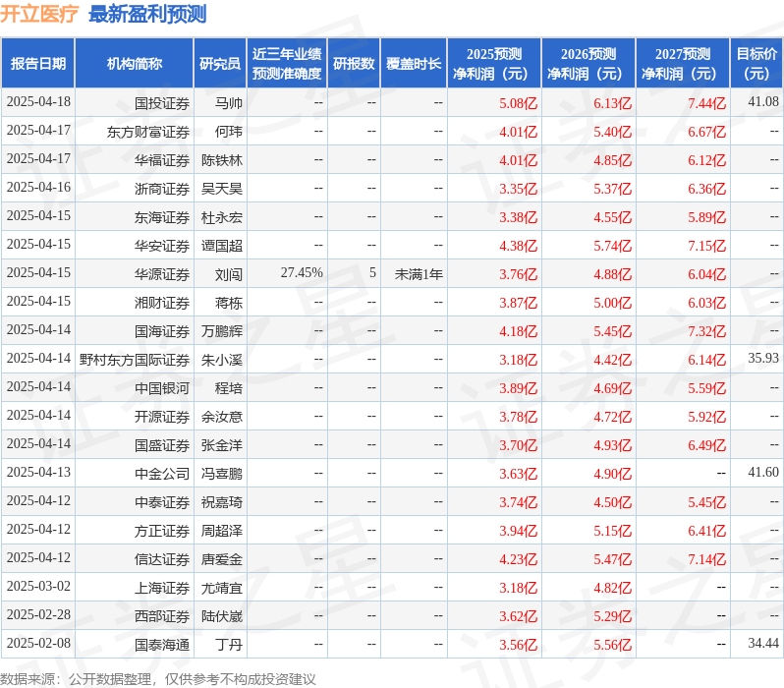Click the 2025-04-16 report date
Image resolution: width=784 pixels, height=688 pixels.
click(38, 187)
